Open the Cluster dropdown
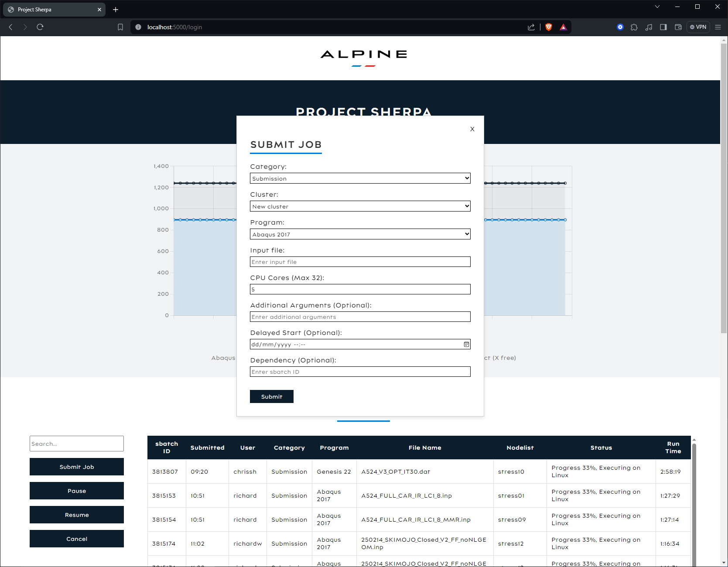Screen dimensions: 728x567 coord(360,206)
